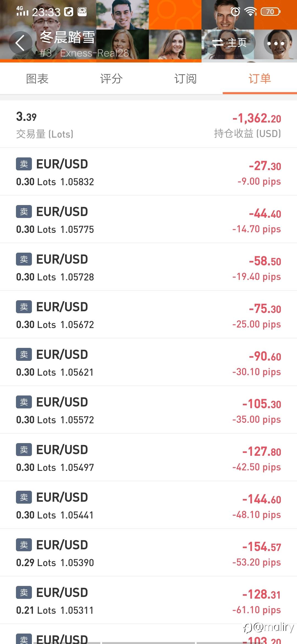Tap the 卖 icon on the 1.05775 order

(24, 212)
